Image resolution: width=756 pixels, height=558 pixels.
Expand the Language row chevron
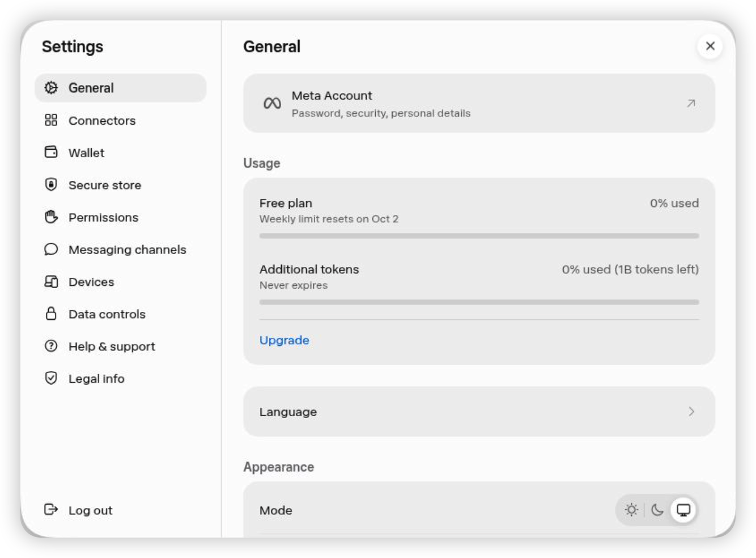pos(691,412)
